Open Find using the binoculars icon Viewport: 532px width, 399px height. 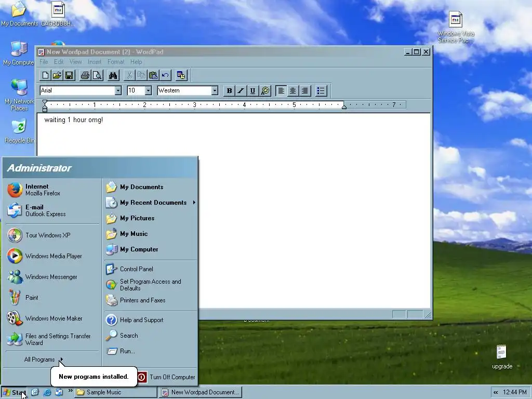point(113,75)
